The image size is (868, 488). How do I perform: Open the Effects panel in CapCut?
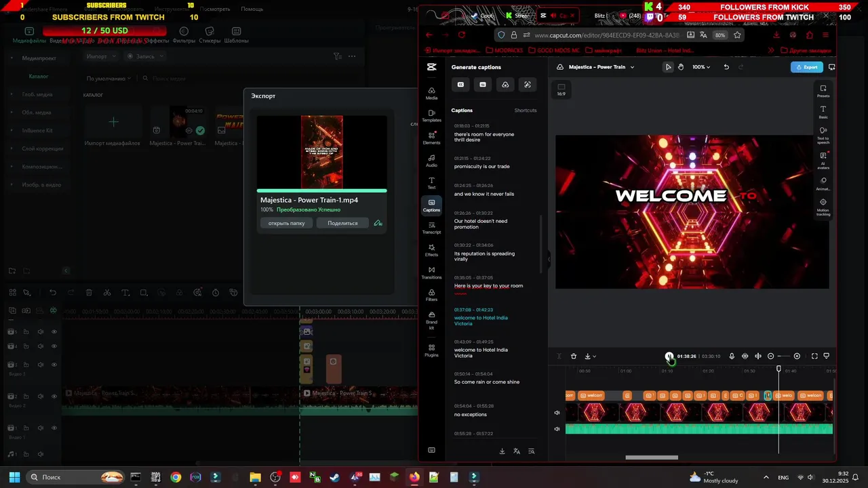[x=431, y=250]
